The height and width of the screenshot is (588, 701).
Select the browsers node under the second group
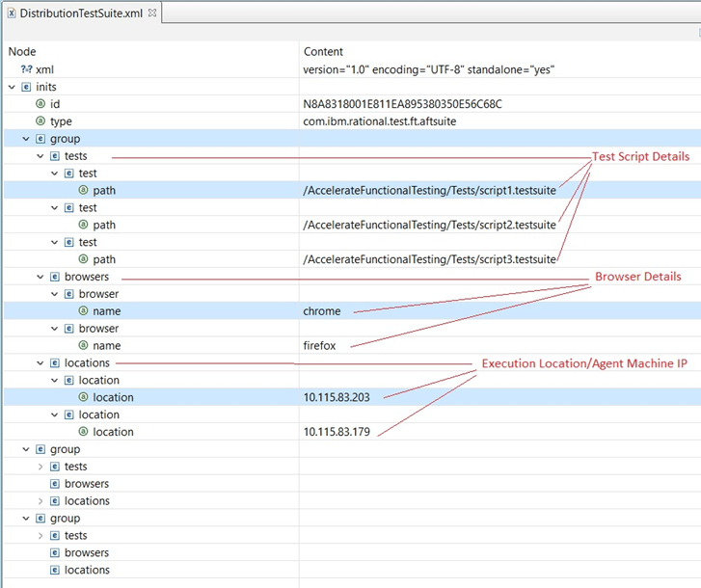87,484
